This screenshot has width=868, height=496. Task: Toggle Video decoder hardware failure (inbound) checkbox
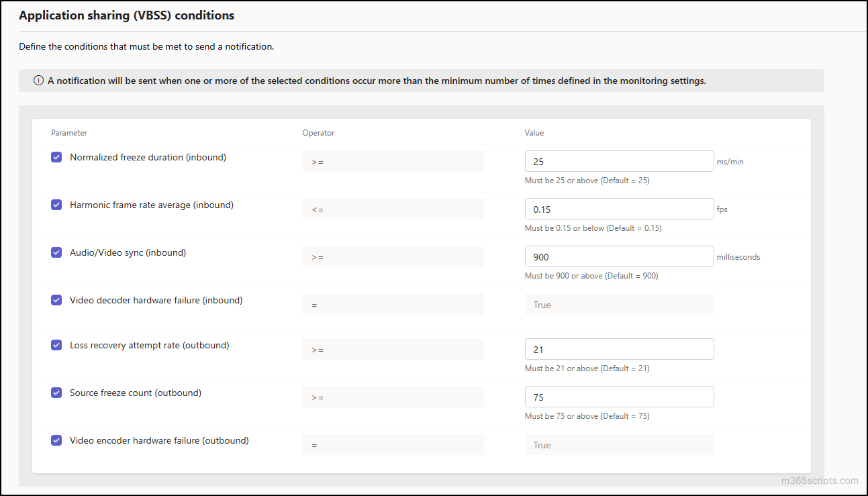click(x=56, y=301)
